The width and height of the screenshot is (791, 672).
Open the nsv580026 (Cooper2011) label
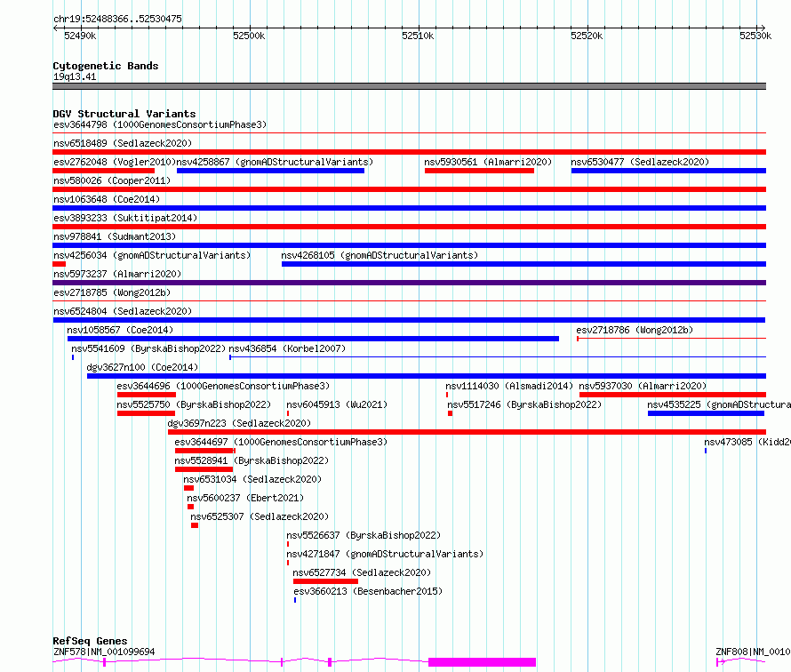click(112, 180)
